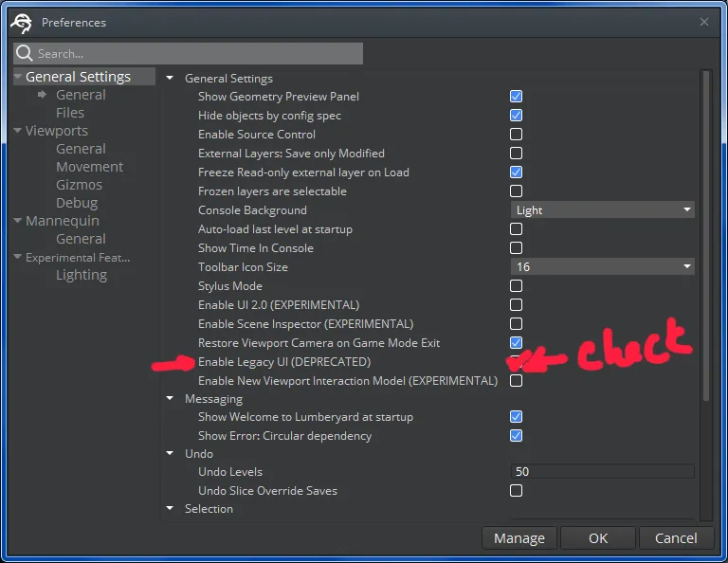Screen dimensions: 728x563
Task: Collapse Mannequin tree node
Action: tap(18, 221)
